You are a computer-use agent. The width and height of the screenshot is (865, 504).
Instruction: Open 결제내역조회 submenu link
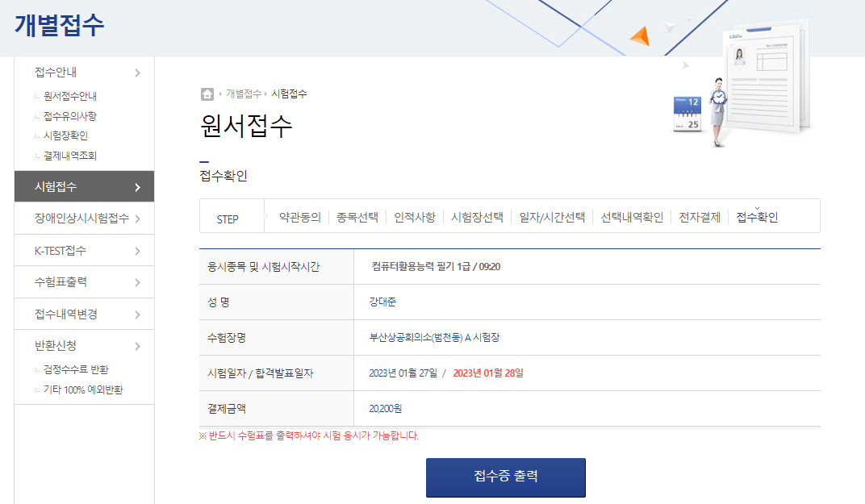70,156
